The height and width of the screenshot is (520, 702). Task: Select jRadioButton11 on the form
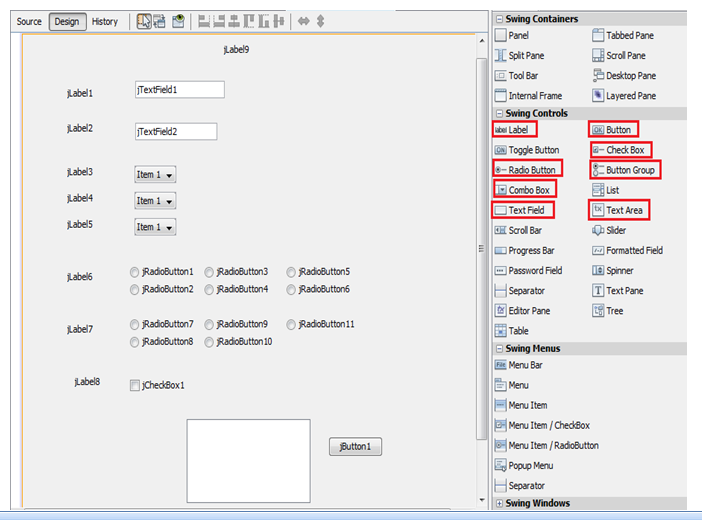pyautogui.click(x=321, y=324)
